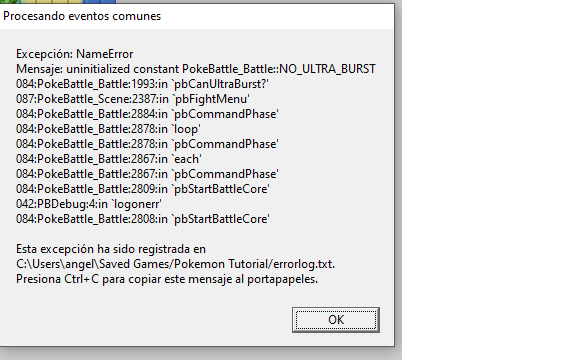
Task: Click the 'loop' stack trace line
Action: point(108,129)
